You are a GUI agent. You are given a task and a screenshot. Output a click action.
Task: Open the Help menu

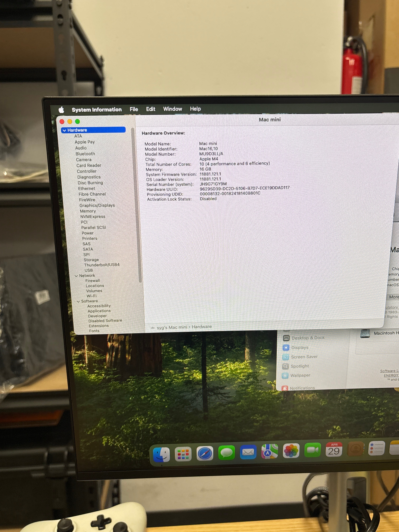coord(195,109)
